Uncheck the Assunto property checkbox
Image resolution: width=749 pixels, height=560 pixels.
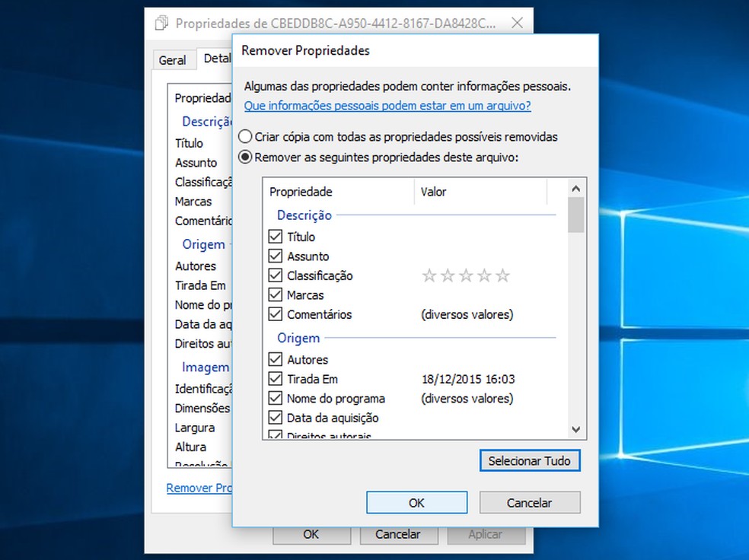pyautogui.click(x=275, y=256)
